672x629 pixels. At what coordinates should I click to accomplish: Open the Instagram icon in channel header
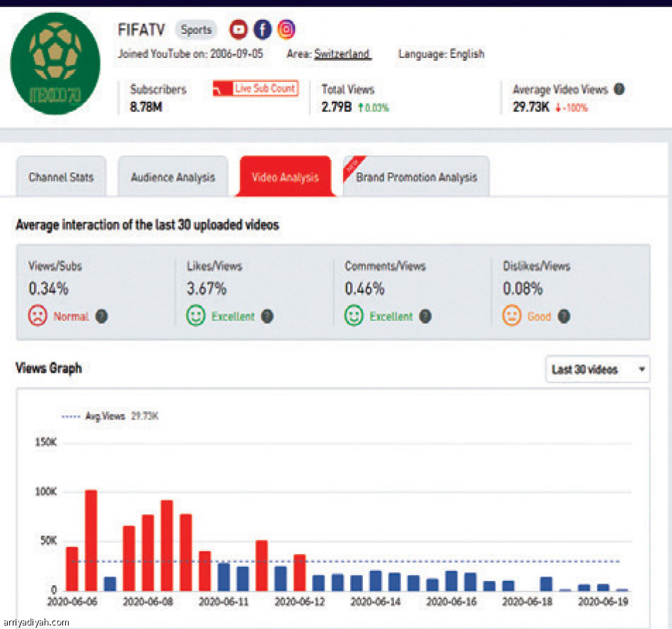point(286,29)
